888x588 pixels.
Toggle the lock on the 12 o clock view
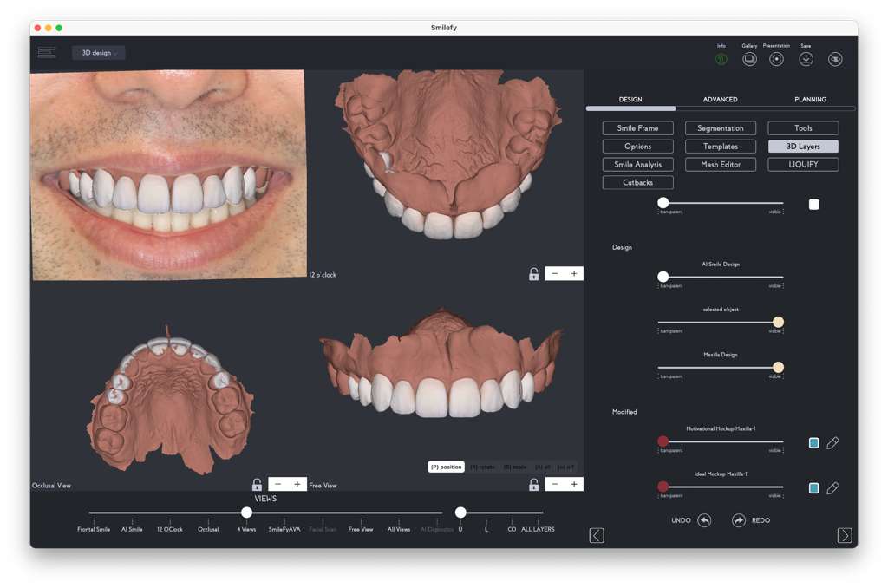pos(534,274)
